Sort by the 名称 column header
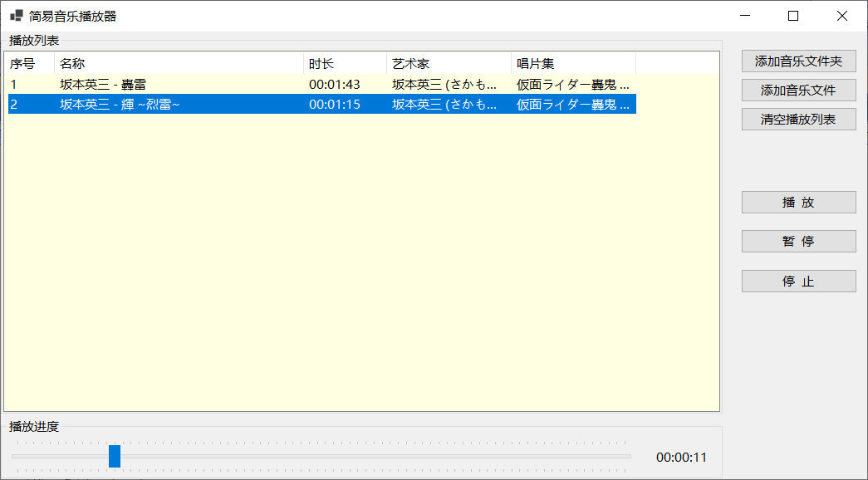Image resolution: width=868 pixels, height=480 pixels. (x=179, y=64)
